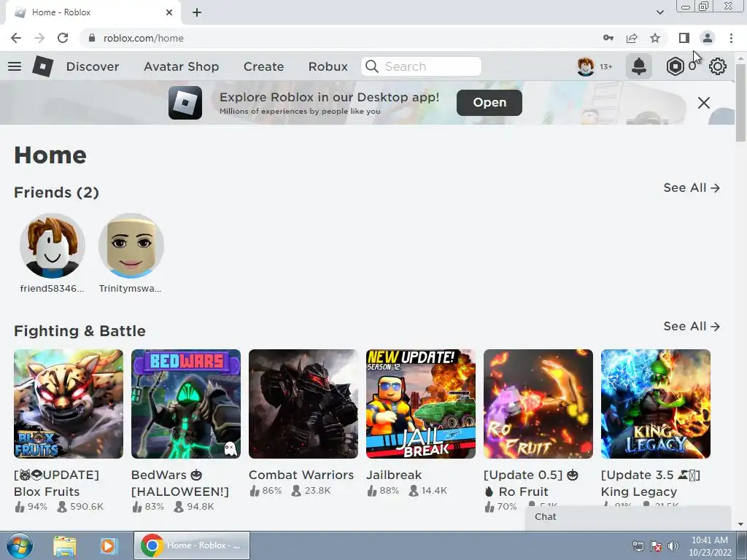Open the Discover page
The image size is (747, 560).
93,66
